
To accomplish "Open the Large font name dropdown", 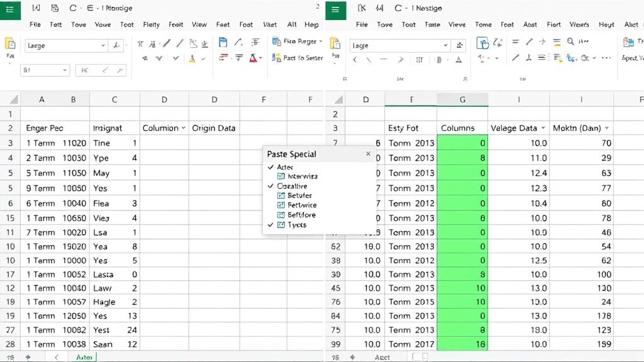I will click(103, 45).
